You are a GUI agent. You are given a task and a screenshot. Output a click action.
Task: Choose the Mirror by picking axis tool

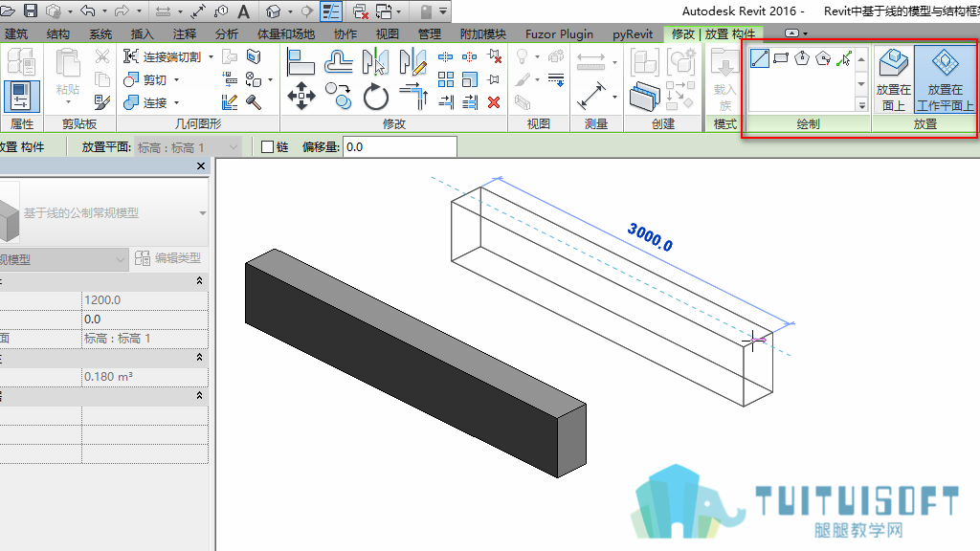click(x=375, y=62)
